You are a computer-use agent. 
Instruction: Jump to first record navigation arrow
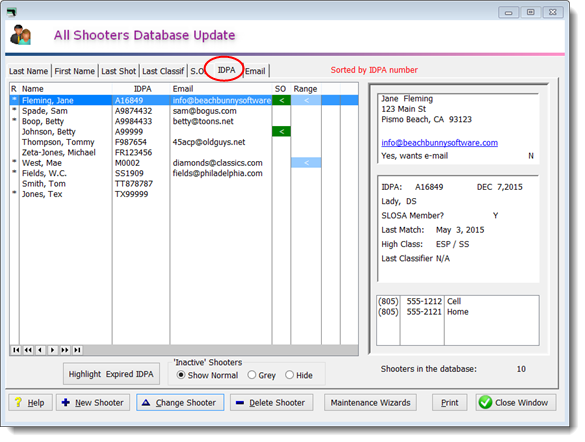pos(16,350)
